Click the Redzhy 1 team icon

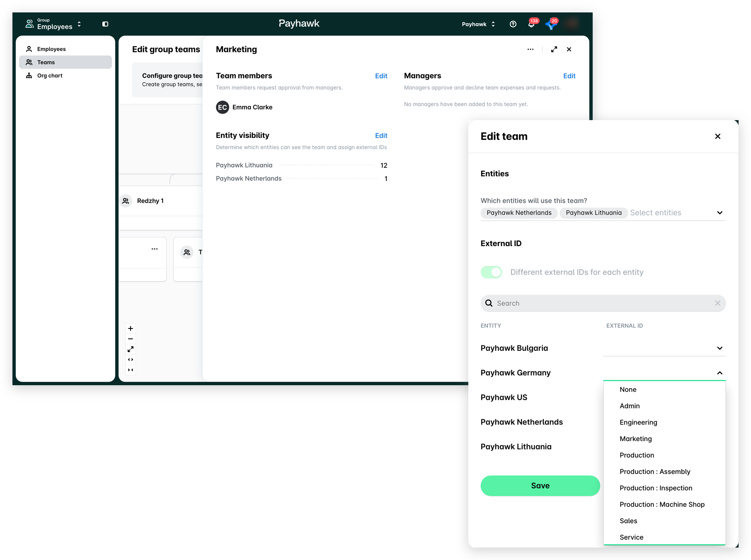126,201
